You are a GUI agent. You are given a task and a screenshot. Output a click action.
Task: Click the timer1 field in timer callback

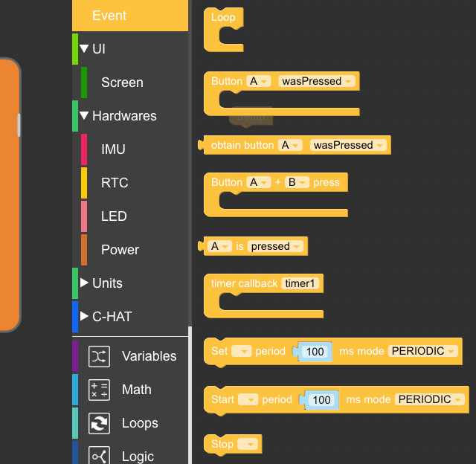(302, 283)
